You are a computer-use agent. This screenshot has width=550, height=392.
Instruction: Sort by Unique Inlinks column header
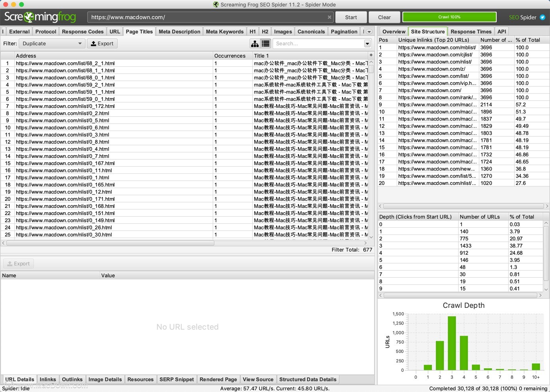point(438,40)
